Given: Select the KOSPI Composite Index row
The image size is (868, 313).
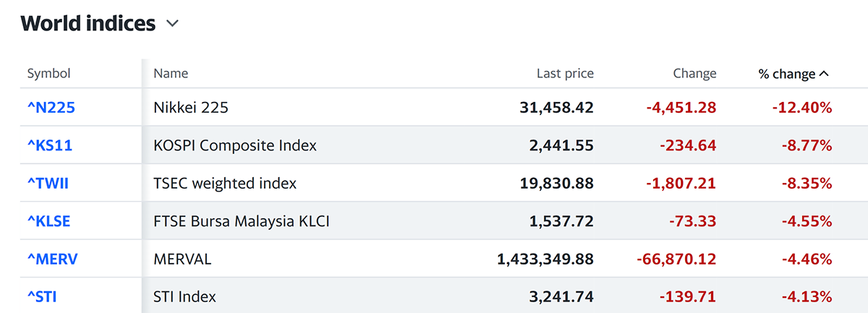Looking at the screenshot, I should 235,145.
